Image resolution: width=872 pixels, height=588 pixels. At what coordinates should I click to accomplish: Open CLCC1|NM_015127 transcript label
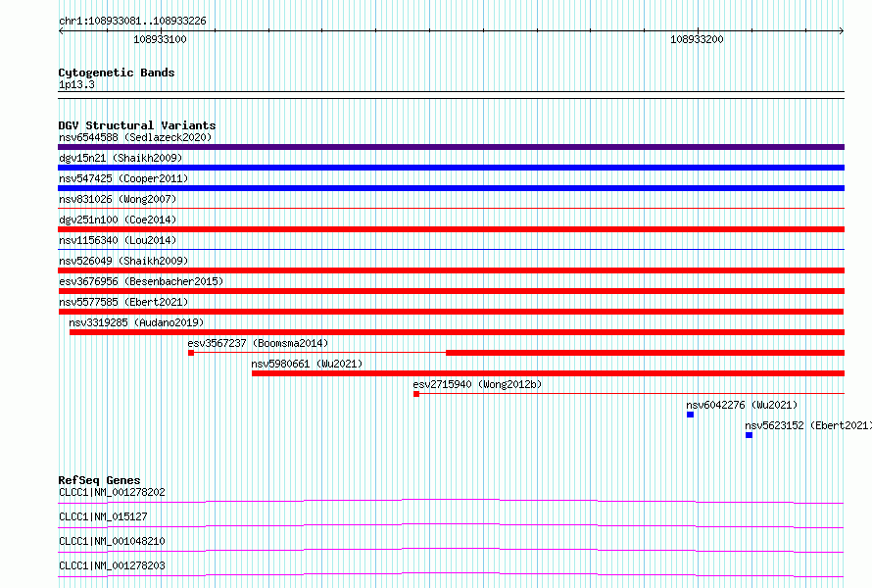point(103,516)
